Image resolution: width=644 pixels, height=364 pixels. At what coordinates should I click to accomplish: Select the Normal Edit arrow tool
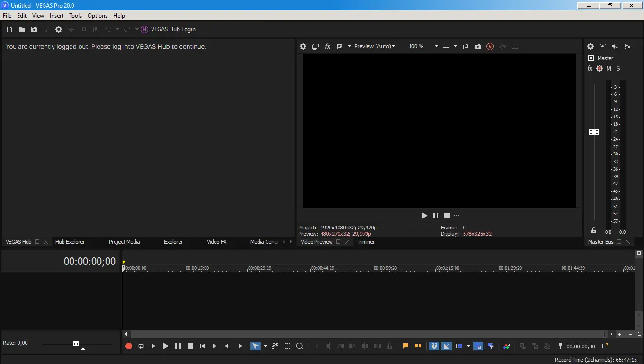[x=255, y=346]
